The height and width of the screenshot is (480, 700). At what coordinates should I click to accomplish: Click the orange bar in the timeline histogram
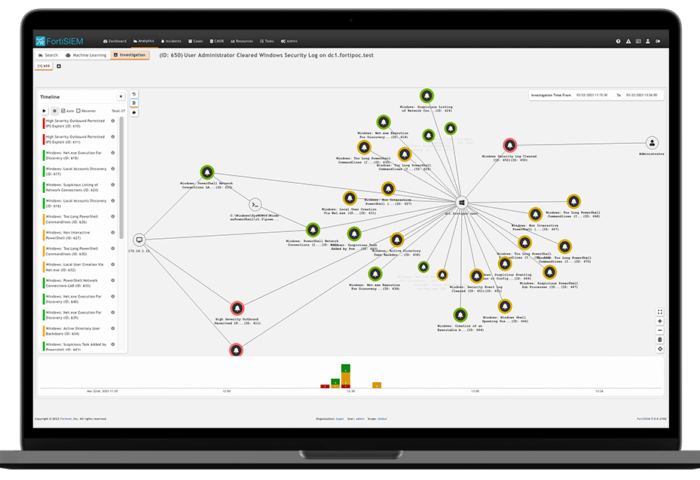(376, 384)
